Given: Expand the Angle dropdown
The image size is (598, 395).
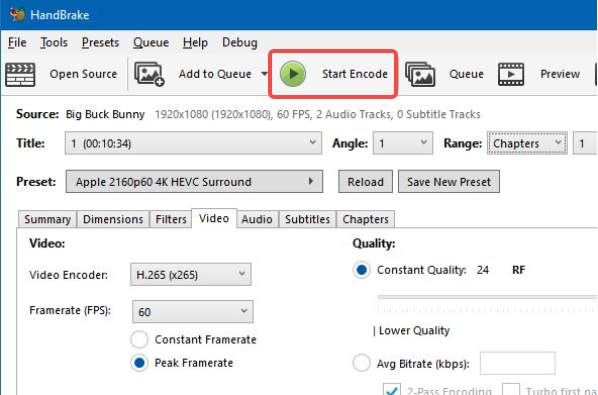Looking at the screenshot, I should 403,143.
